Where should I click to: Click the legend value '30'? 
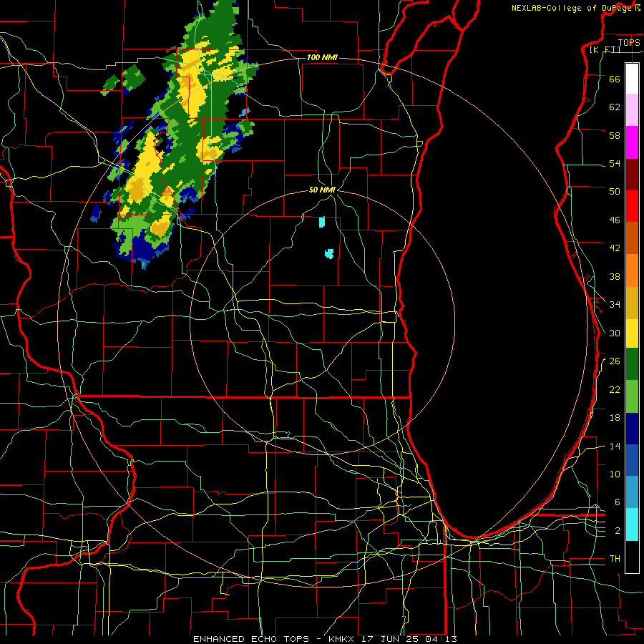pos(615,333)
